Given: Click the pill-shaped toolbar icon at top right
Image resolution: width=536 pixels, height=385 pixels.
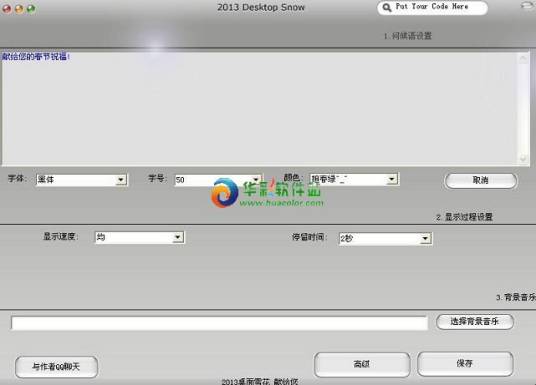Looking at the screenshot, I should pos(527,6).
